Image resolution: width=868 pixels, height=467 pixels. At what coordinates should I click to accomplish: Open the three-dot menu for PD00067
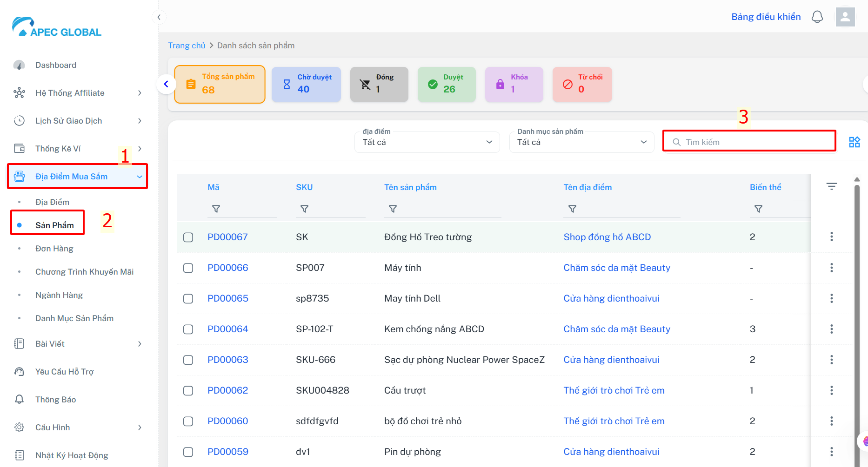(x=832, y=237)
